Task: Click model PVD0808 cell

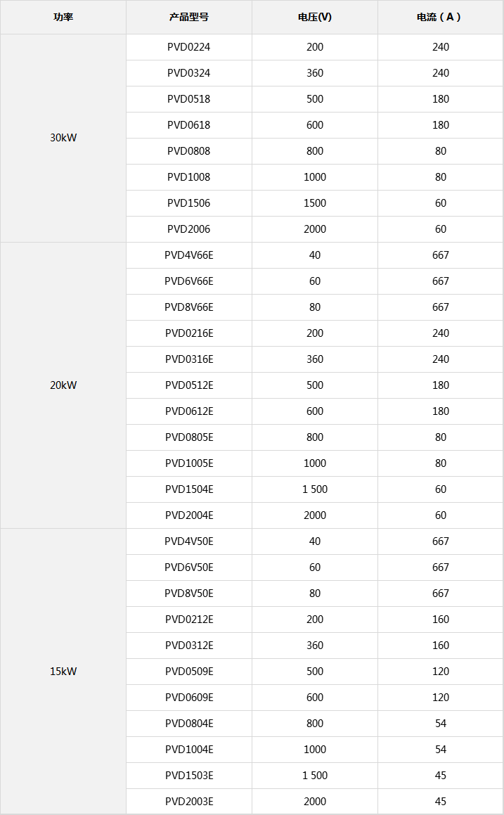Action: [x=188, y=151]
